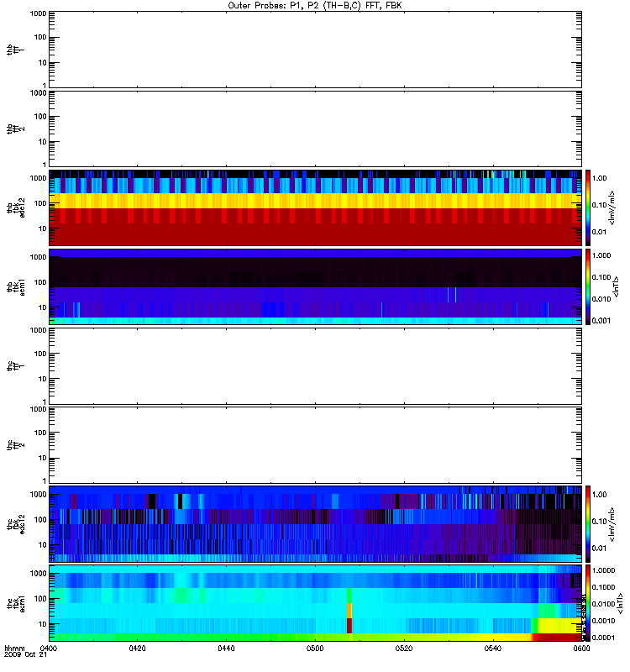The width and height of the screenshot is (630, 672).
Task: Select the 0600 time axis label
Action: [x=581, y=648]
